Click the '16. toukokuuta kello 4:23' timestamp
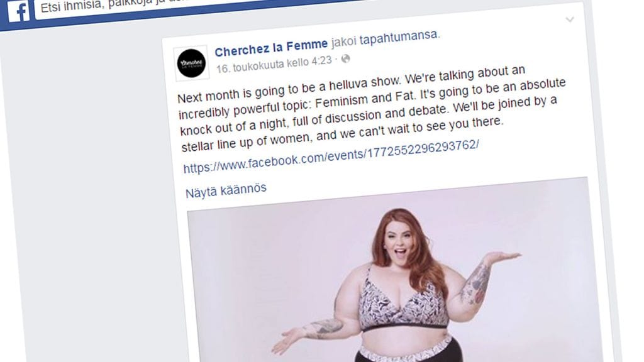644x362 pixels. 274,65
